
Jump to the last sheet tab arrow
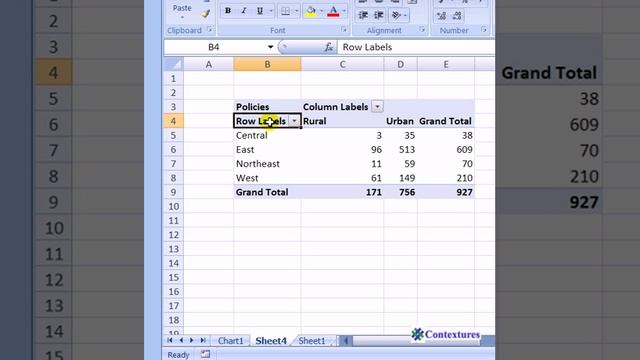[x=203, y=340]
